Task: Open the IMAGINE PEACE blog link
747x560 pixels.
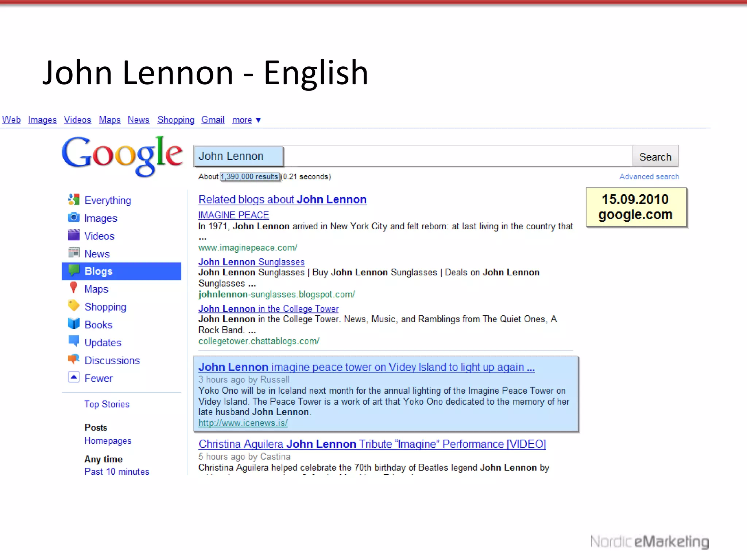Action: click(x=233, y=215)
